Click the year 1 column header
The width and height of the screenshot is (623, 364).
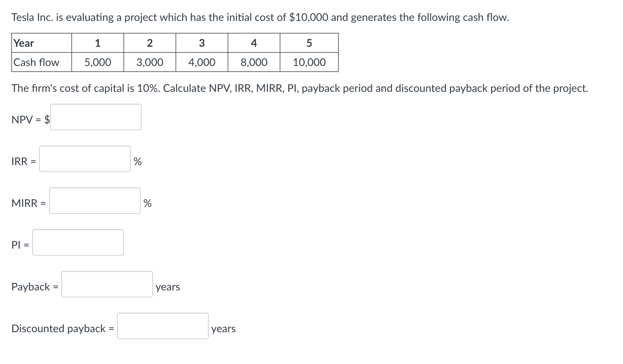tap(98, 43)
